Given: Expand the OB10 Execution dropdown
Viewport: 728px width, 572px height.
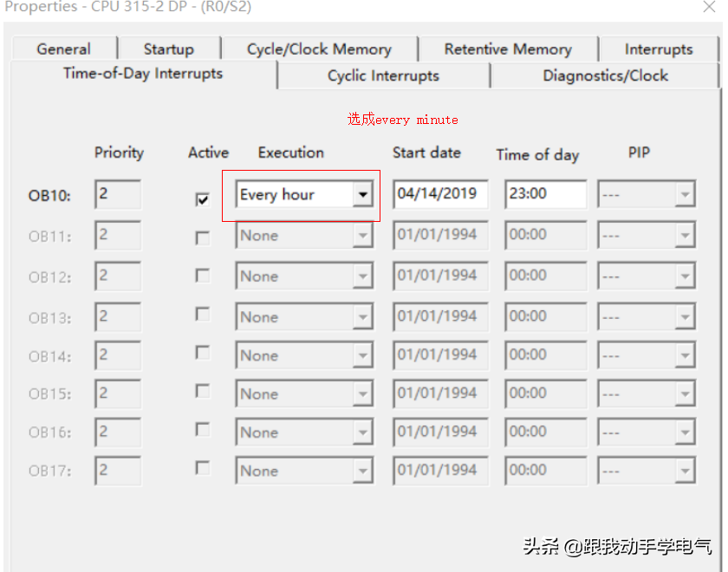Looking at the screenshot, I should point(363,195).
